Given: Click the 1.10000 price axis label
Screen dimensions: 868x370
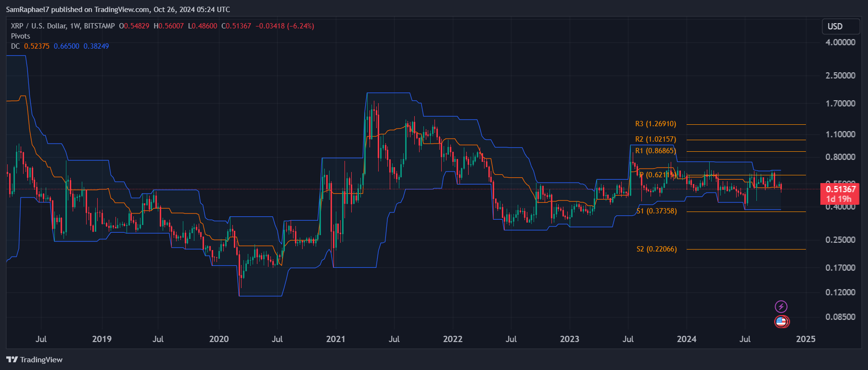Looking at the screenshot, I should click(841, 134).
